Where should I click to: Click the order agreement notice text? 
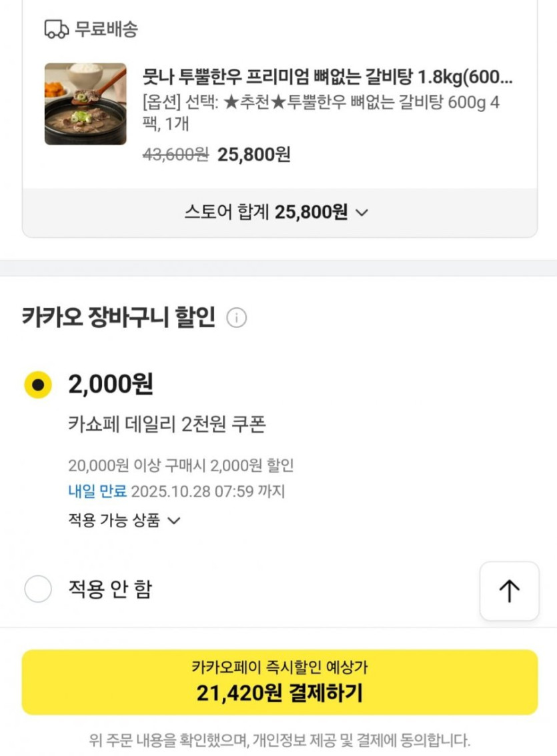[280, 739]
